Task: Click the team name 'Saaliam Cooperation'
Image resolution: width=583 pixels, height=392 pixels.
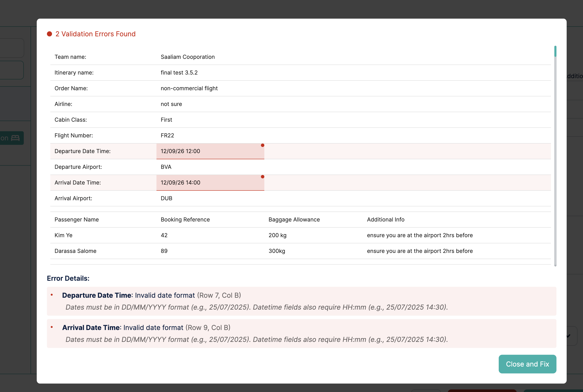Action: (188, 57)
